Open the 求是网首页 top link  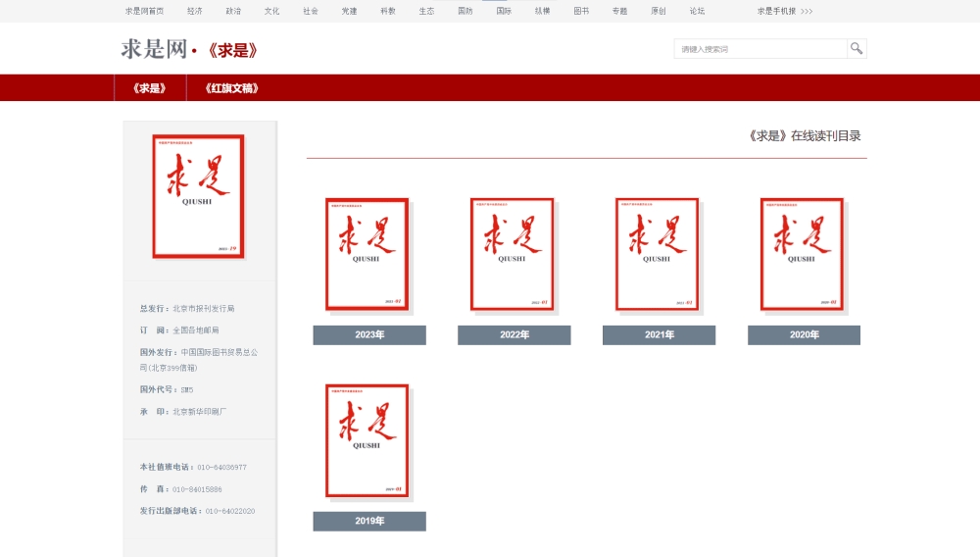144,11
